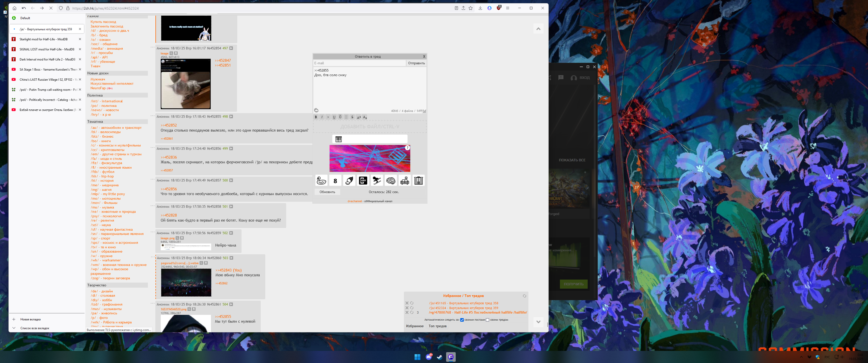Image resolution: width=868 pixels, height=363 pixels.
Task: Click the sofa captcha icon
Action: tap(404, 181)
